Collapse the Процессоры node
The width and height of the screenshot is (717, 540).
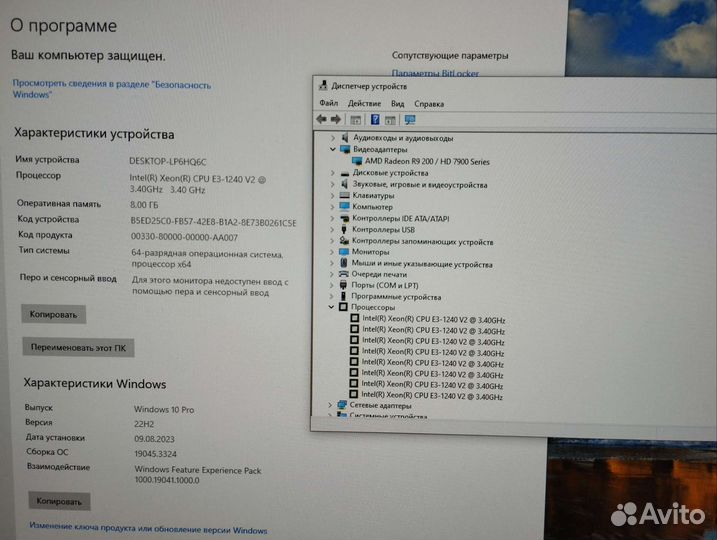pos(331,307)
